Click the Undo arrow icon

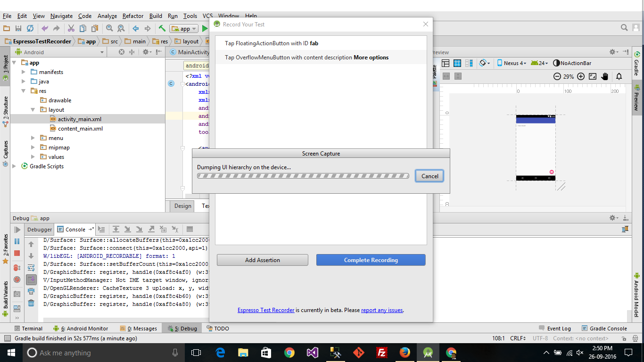(x=45, y=29)
